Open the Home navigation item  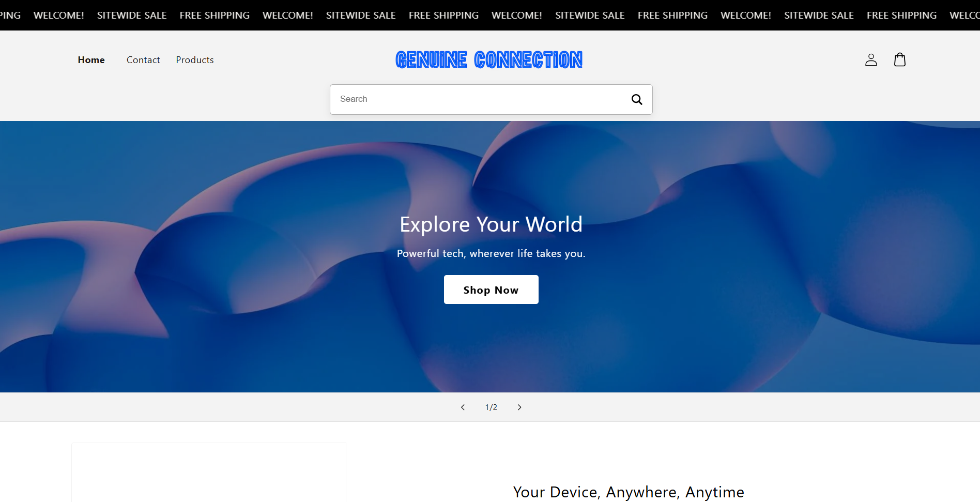(x=91, y=60)
